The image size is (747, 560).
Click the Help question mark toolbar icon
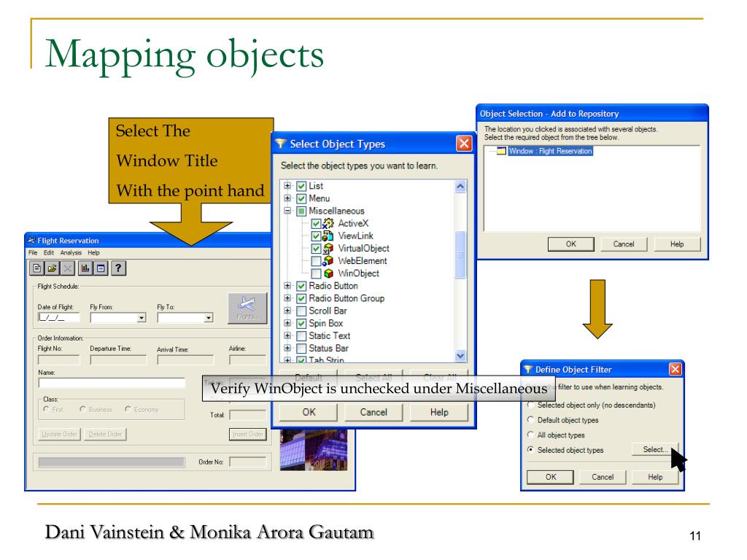(118, 268)
